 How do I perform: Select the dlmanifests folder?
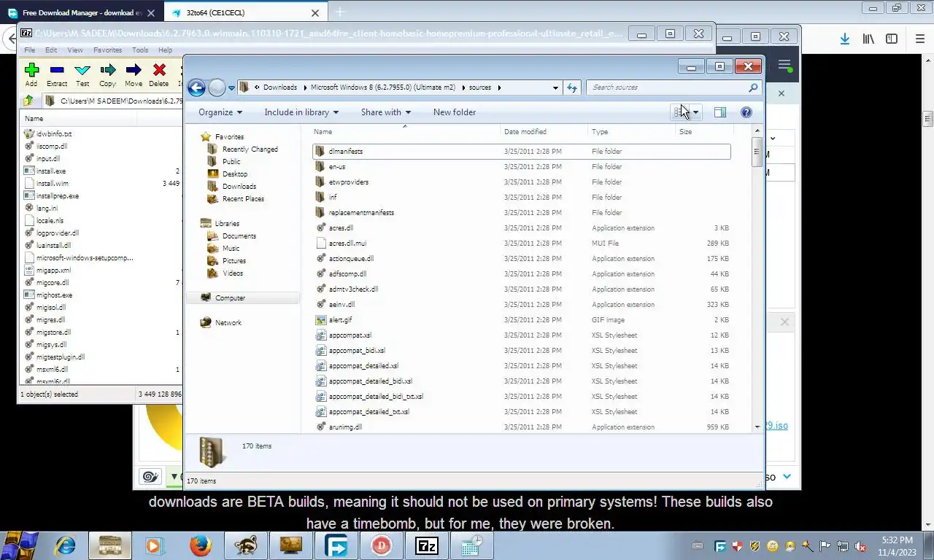click(x=521, y=152)
